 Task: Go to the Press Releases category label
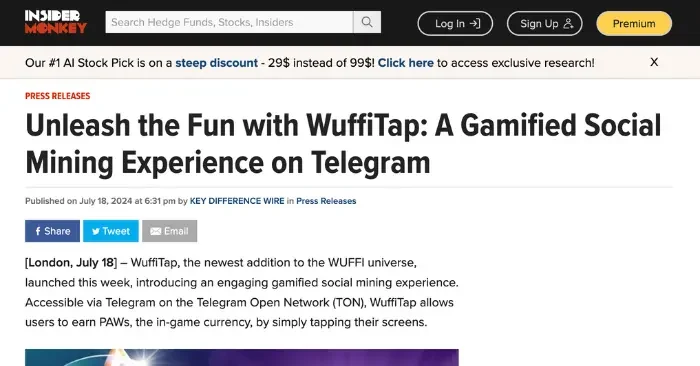coord(58,96)
